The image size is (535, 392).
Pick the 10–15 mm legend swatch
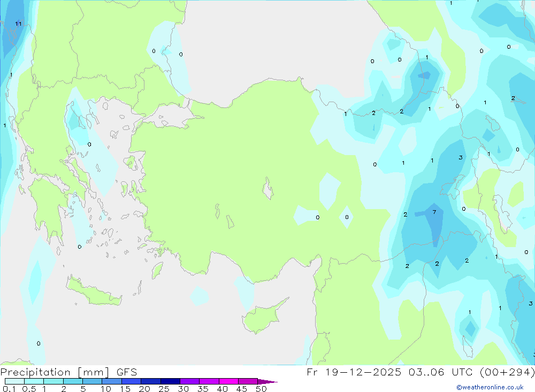click(112, 381)
